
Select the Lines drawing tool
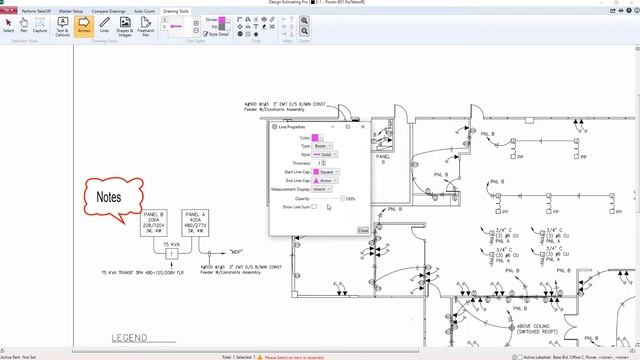104,25
